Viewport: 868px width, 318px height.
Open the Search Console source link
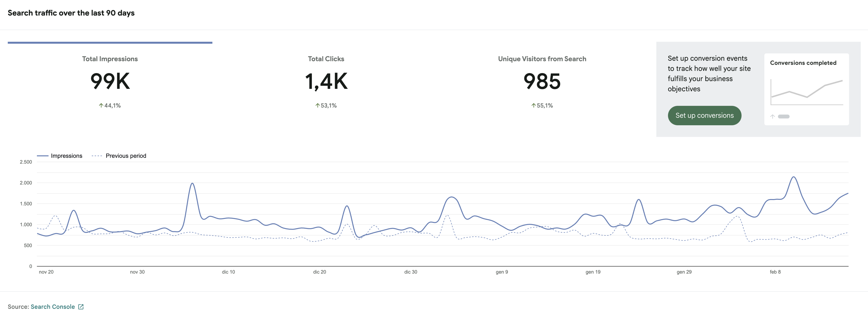[x=53, y=307]
